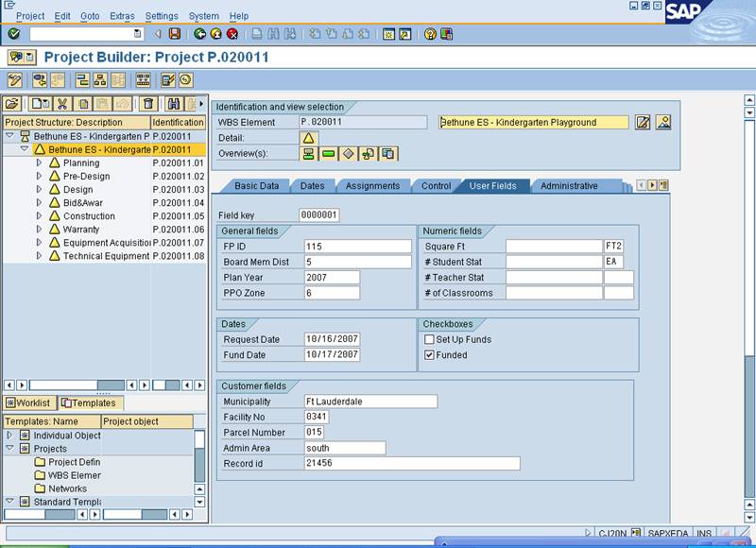Image resolution: width=756 pixels, height=548 pixels.
Task: Open the command field dropdown
Action: pos(137,34)
